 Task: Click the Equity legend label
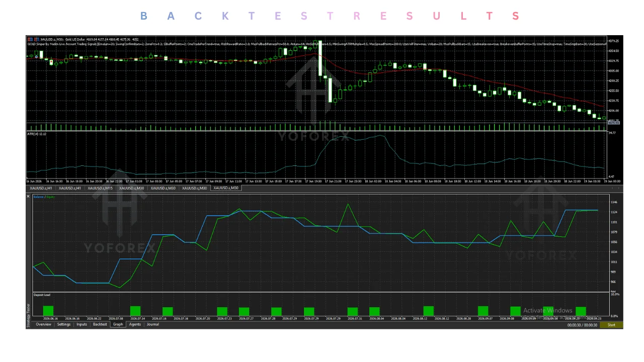point(51,197)
